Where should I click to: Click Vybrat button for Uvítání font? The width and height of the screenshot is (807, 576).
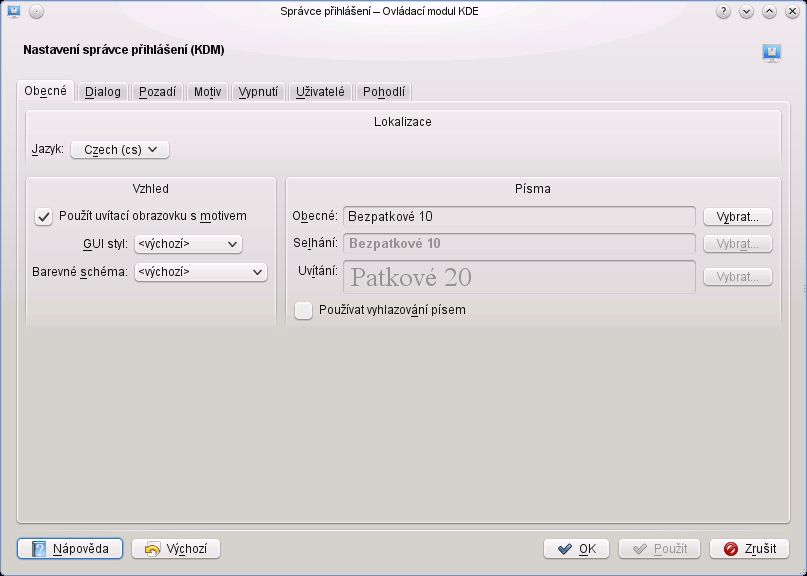tap(738, 276)
